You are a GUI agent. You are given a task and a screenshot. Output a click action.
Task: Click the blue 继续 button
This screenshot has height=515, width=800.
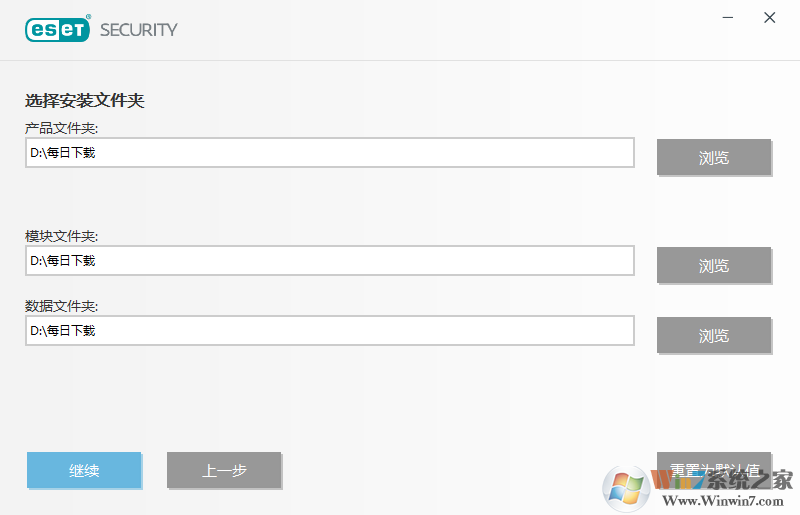click(84, 470)
